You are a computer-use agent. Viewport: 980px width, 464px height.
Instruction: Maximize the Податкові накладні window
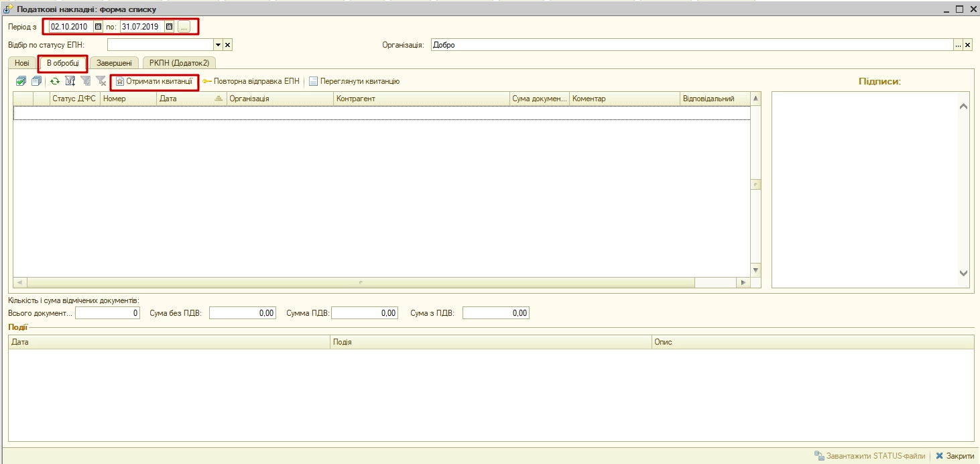(x=961, y=9)
